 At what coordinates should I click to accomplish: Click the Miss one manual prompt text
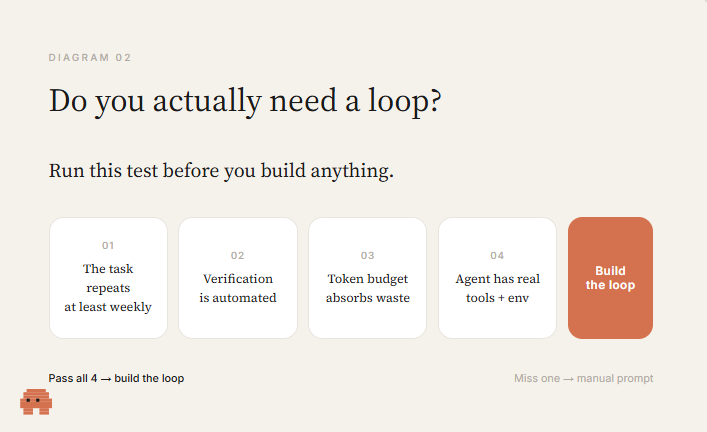(x=583, y=378)
